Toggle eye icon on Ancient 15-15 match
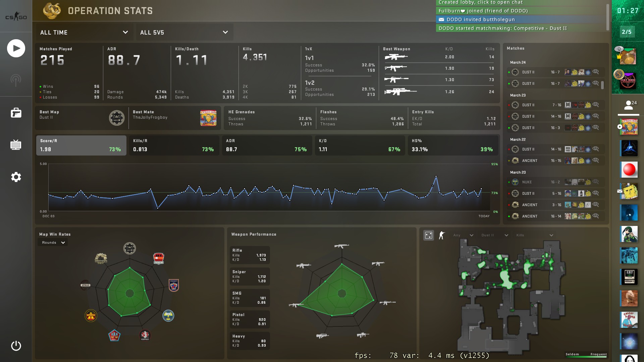Image resolution: width=644 pixels, height=362 pixels. (x=596, y=160)
